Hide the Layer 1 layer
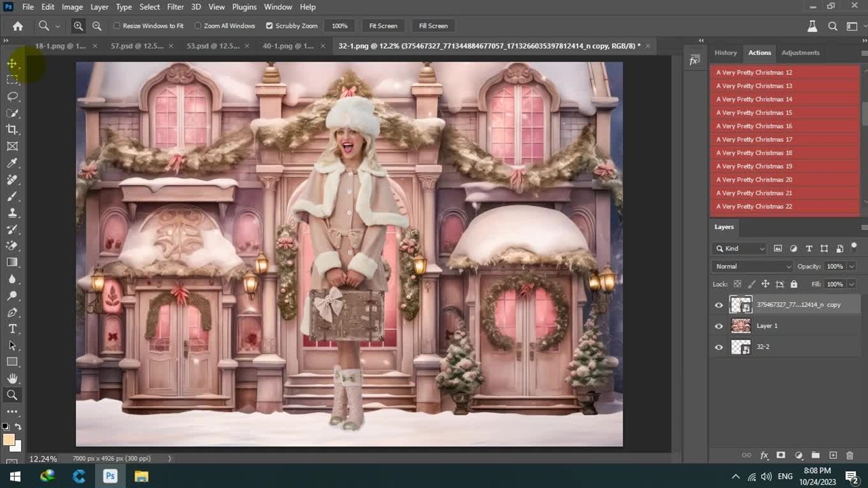Screen dimensions: 868x488 (x=719, y=326)
